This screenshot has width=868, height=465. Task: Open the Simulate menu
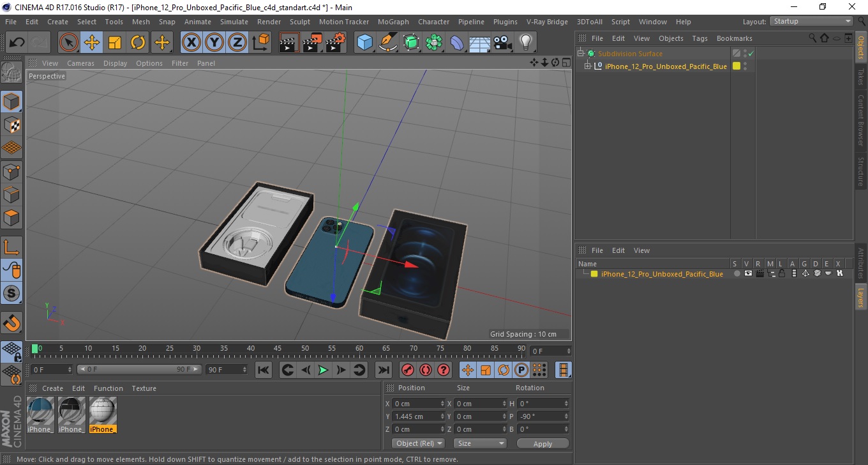click(234, 22)
